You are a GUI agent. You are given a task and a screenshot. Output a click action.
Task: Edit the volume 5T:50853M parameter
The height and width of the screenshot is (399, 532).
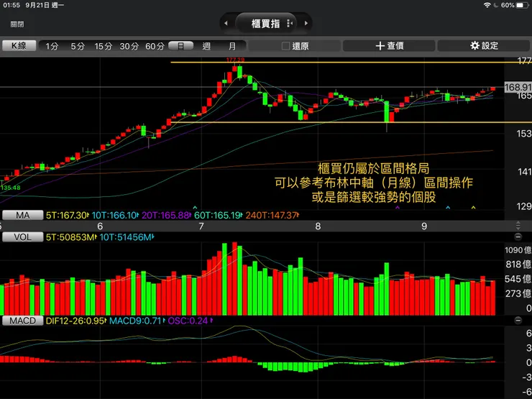[71, 237]
